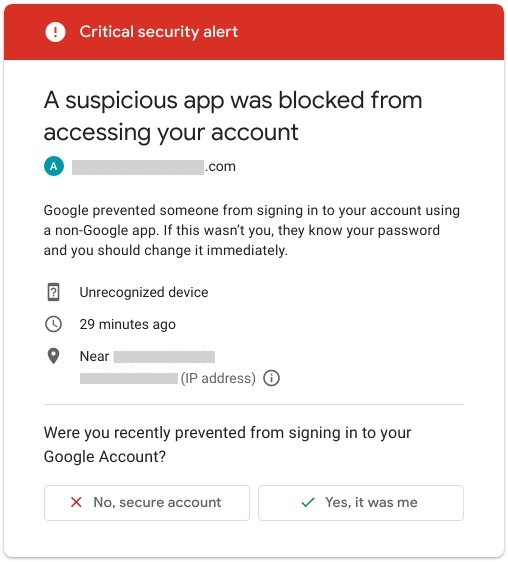The height and width of the screenshot is (562, 508).
Task: Click the redacted location after Near
Action: coord(164,357)
